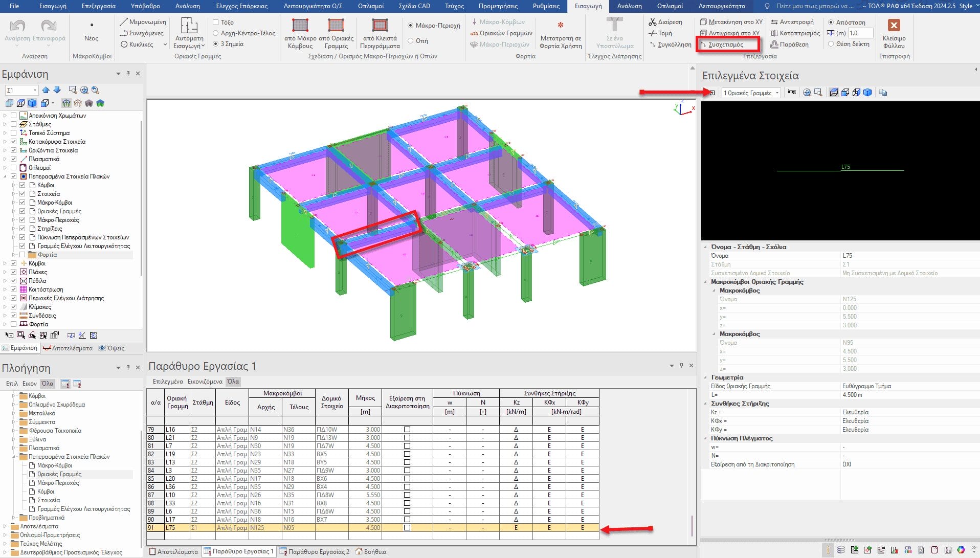Click the distance value field showing 1.0
Image resolution: width=980 pixels, height=558 pixels.
click(x=860, y=33)
